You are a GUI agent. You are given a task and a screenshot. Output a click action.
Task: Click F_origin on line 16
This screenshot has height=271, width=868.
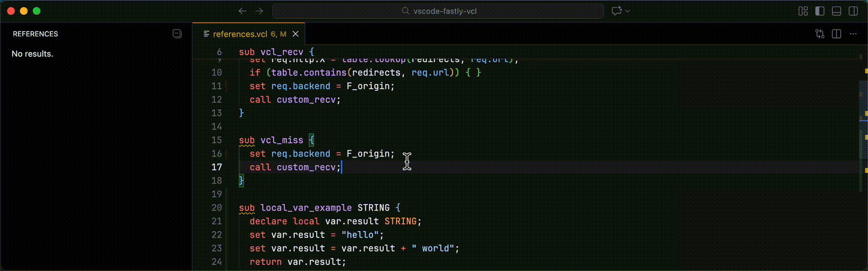click(370, 154)
